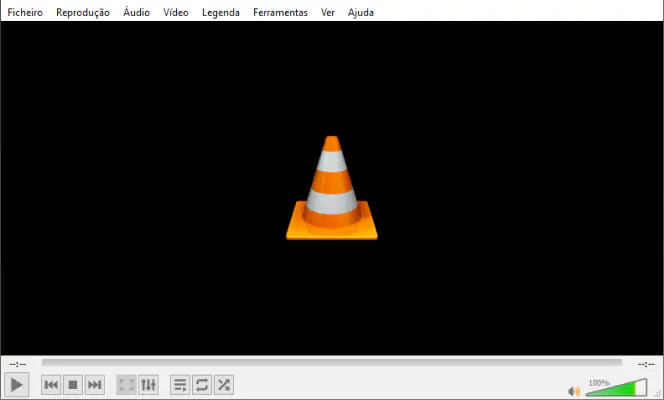Image resolution: width=664 pixels, height=400 pixels.
Task: Show the playlist panel
Action: point(180,385)
